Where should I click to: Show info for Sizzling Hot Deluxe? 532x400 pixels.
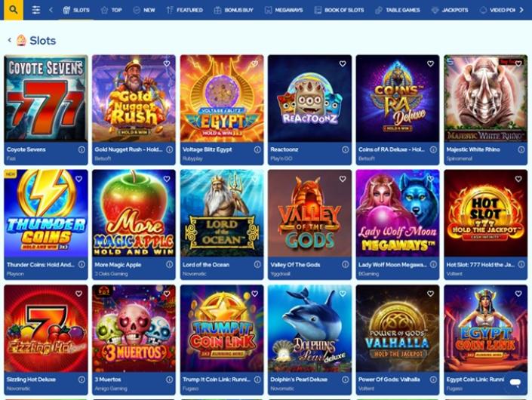coord(81,380)
